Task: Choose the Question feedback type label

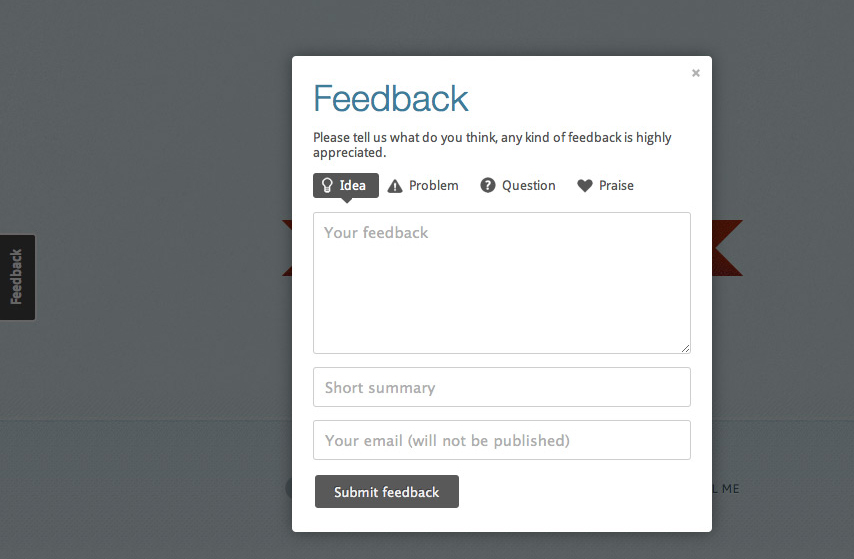Action: [528, 185]
